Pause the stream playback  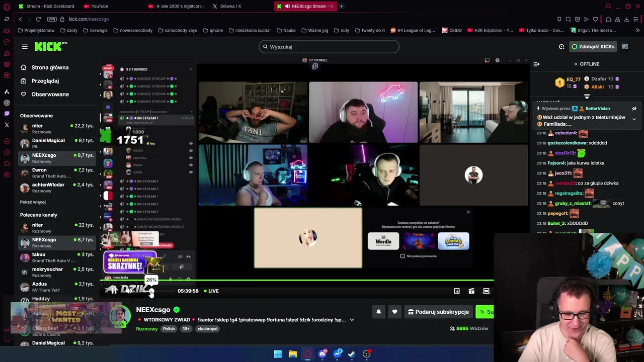[113, 291]
